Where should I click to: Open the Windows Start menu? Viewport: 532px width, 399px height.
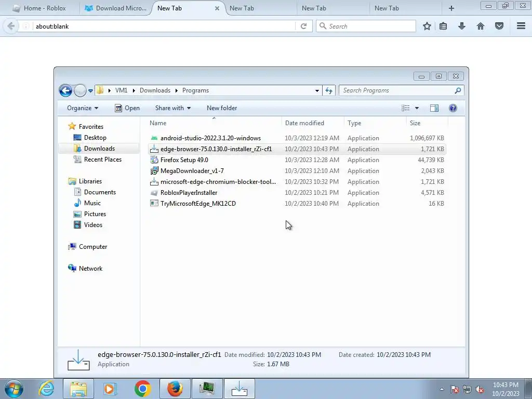coord(14,389)
